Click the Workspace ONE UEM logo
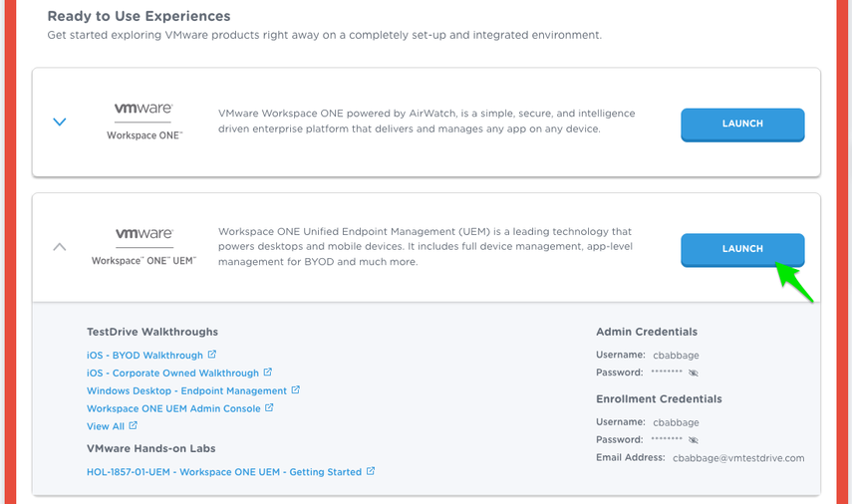852x504 pixels. click(144, 246)
